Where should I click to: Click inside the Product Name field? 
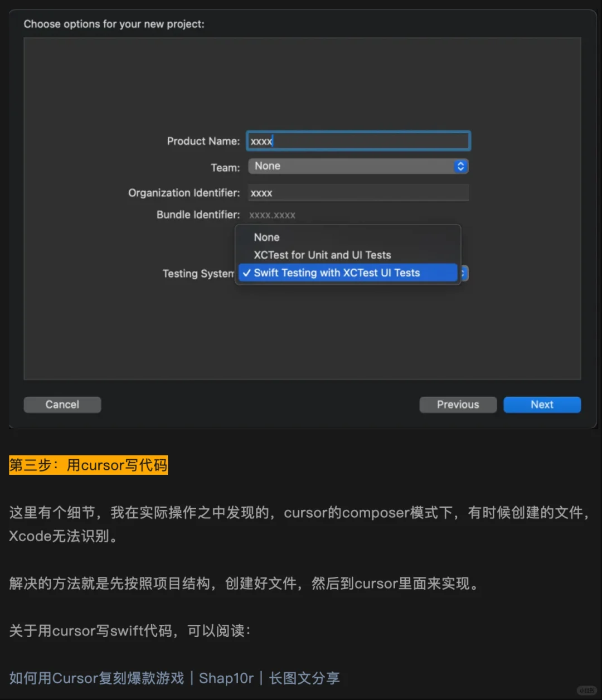[358, 141]
